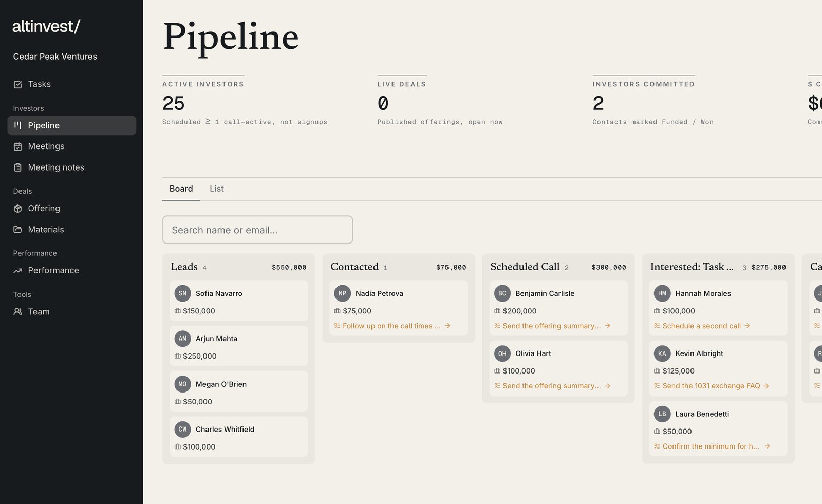This screenshot has width=822, height=504.
Task: Click the Offering cube icon
Action: tap(18, 209)
